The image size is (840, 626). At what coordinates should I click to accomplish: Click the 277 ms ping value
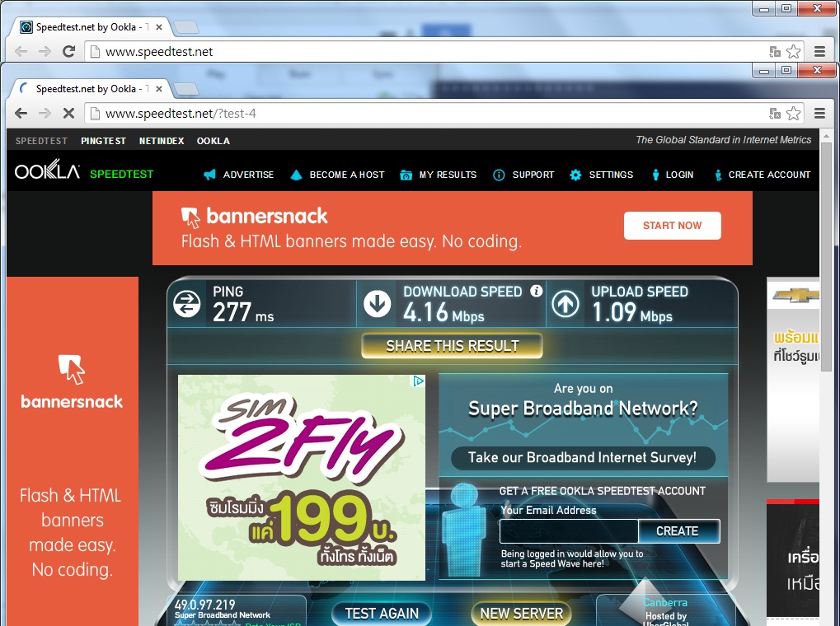coord(243,312)
